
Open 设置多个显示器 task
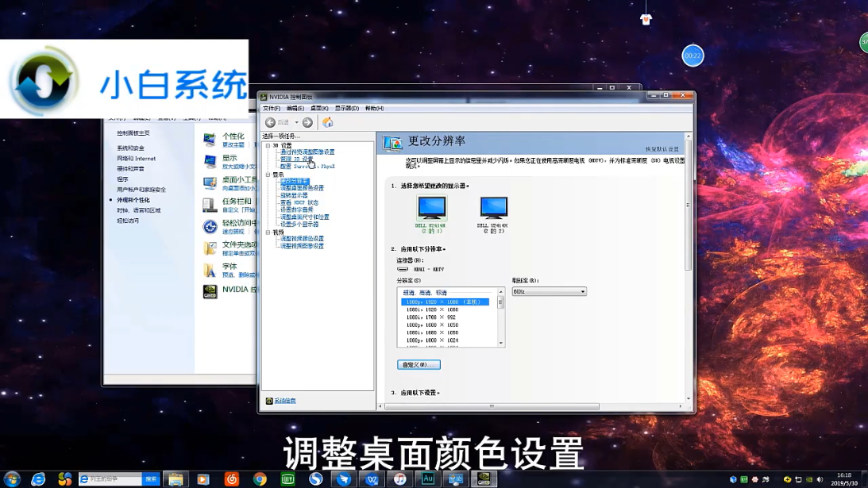click(x=299, y=224)
